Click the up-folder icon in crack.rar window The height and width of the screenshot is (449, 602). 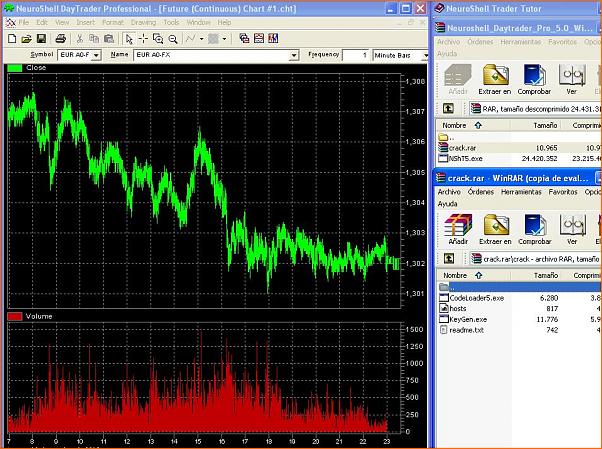coord(448,258)
